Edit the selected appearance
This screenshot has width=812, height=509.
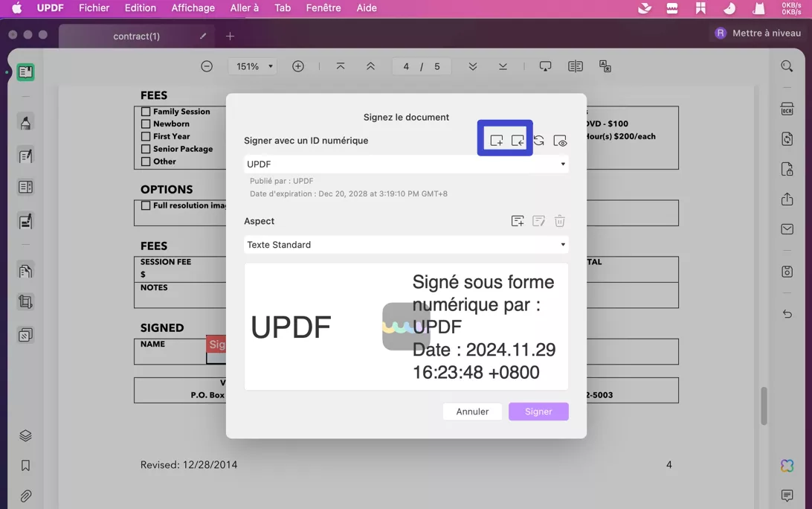coord(538,221)
